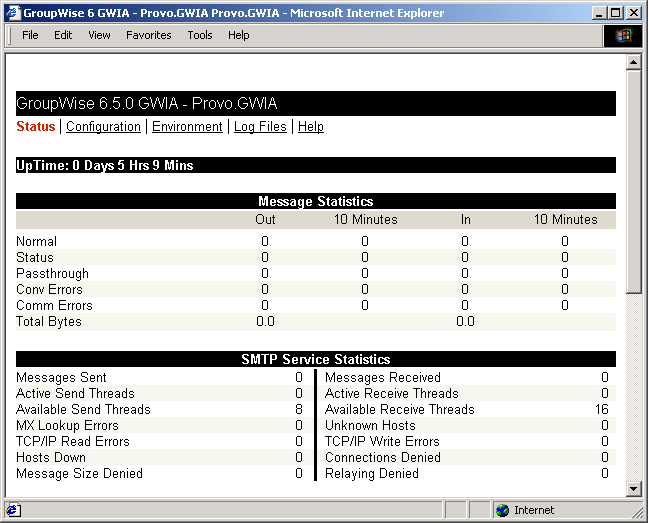The width and height of the screenshot is (648, 523).
Task: Click the Active Receive Threads label
Action: (392, 393)
